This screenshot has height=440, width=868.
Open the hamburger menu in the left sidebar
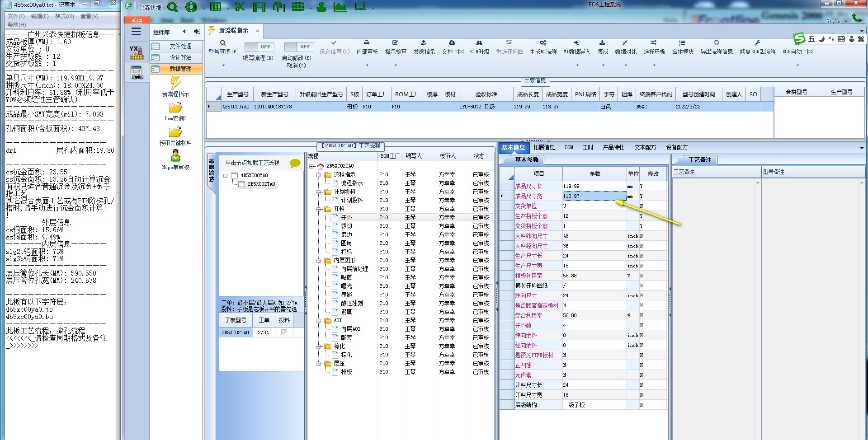[136, 32]
